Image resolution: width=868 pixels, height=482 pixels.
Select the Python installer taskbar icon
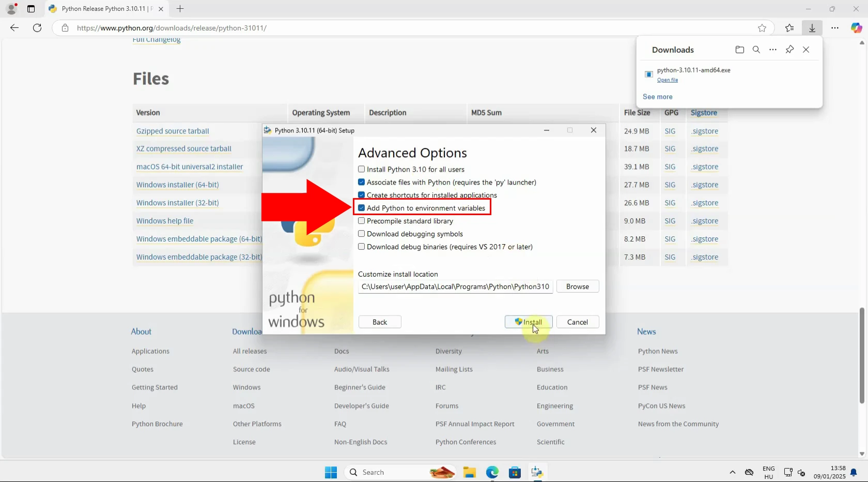(537, 472)
